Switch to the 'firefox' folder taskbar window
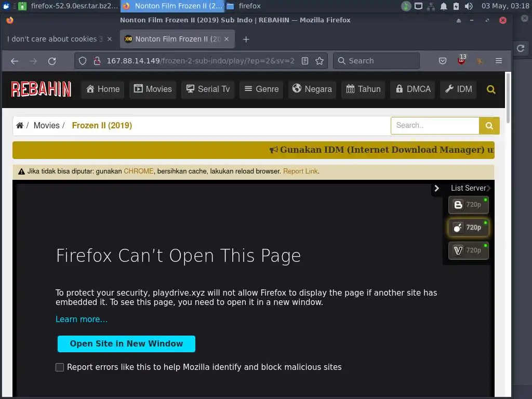This screenshot has height=399, width=532. point(244,6)
